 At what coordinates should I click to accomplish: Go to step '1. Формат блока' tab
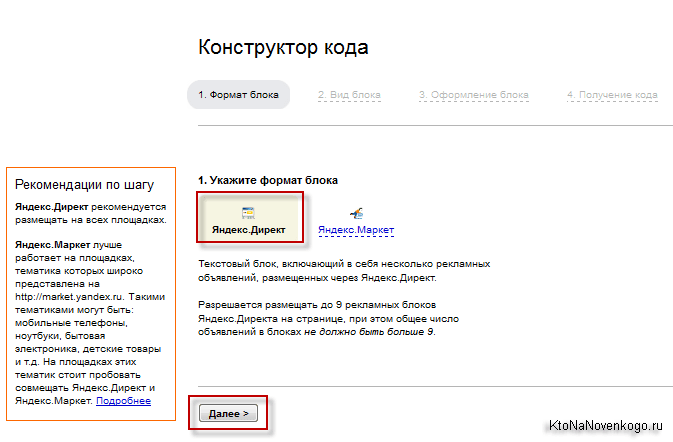pyautogui.click(x=238, y=94)
